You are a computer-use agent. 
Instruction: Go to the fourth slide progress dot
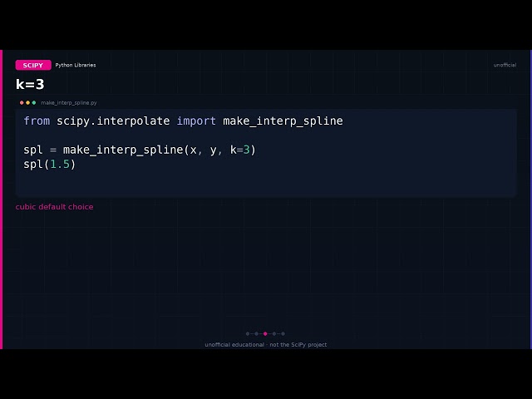pyautogui.click(x=274, y=333)
